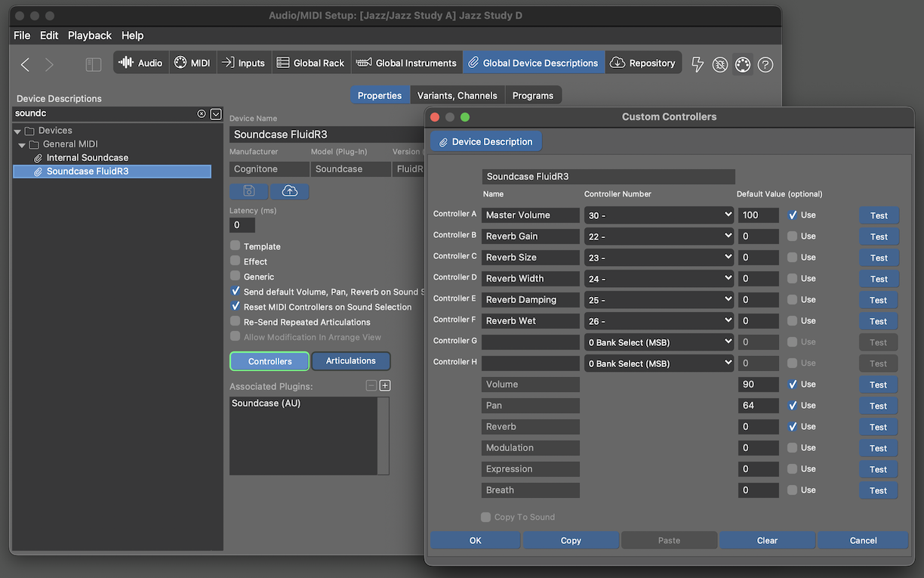This screenshot has width=924, height=578.
Task: Switch to Variants, Channels tab
Action: point(457,95)
